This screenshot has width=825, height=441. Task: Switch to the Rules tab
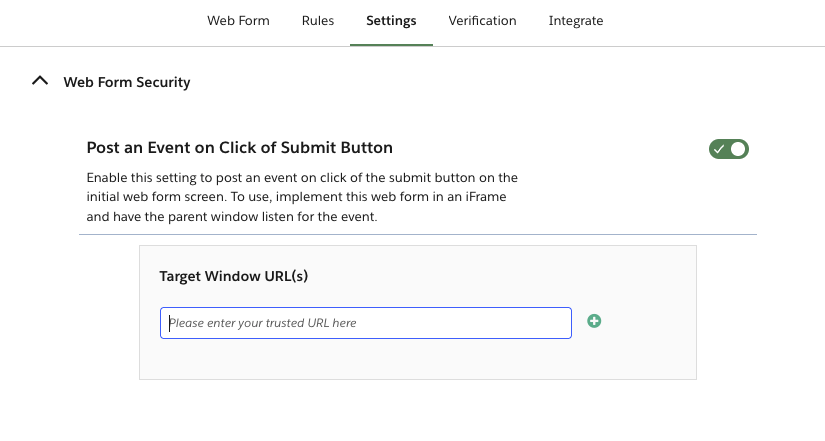318,20
